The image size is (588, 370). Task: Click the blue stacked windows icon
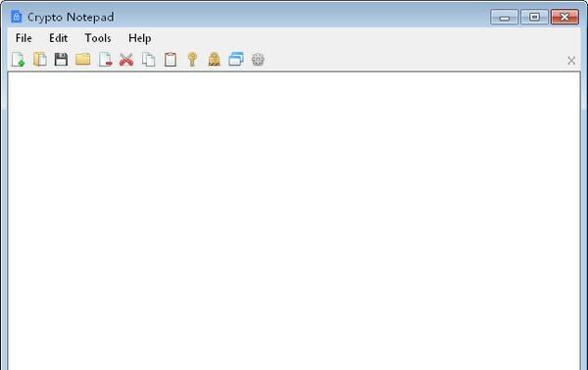pyautogui.click(x=236, y=59)
